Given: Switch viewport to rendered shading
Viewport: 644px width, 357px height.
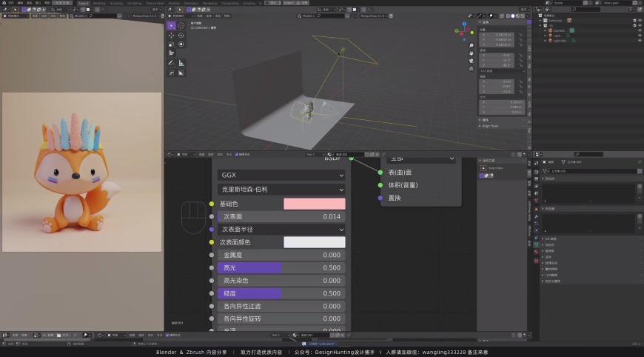Looking at the screenshot, I should (522, 16).
